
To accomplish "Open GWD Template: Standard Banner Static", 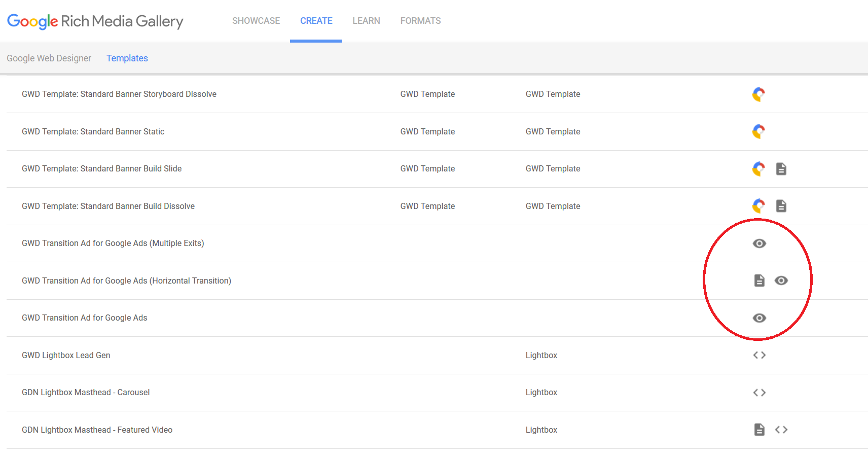I will click(x=93, y=132).
